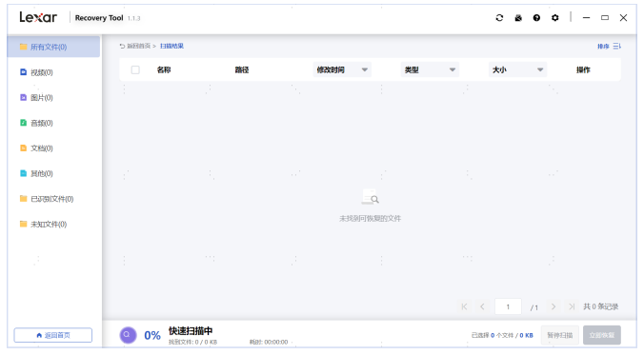Screen dimensions: 644x355
Task: Click the purple quick scan magnifier icon
Action: point(128,335)
